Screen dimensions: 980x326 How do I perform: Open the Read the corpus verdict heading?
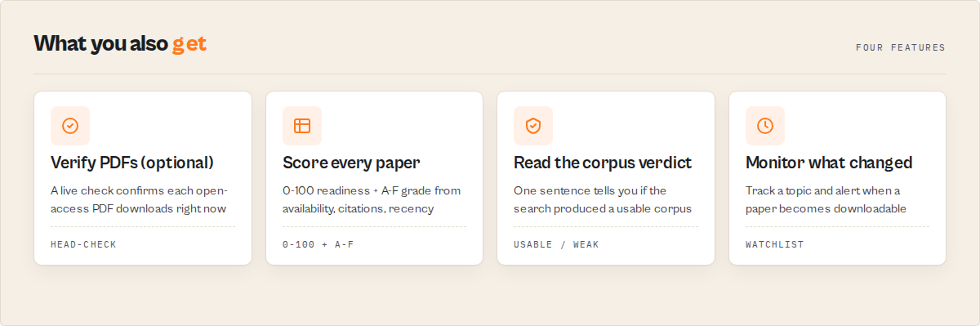click(x=603, y=163)
